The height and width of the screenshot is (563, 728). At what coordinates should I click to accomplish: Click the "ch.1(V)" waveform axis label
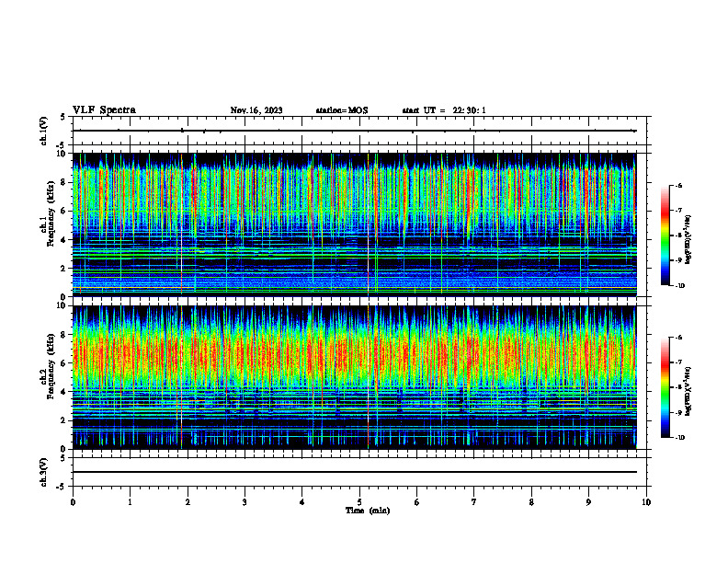[44, 131]
